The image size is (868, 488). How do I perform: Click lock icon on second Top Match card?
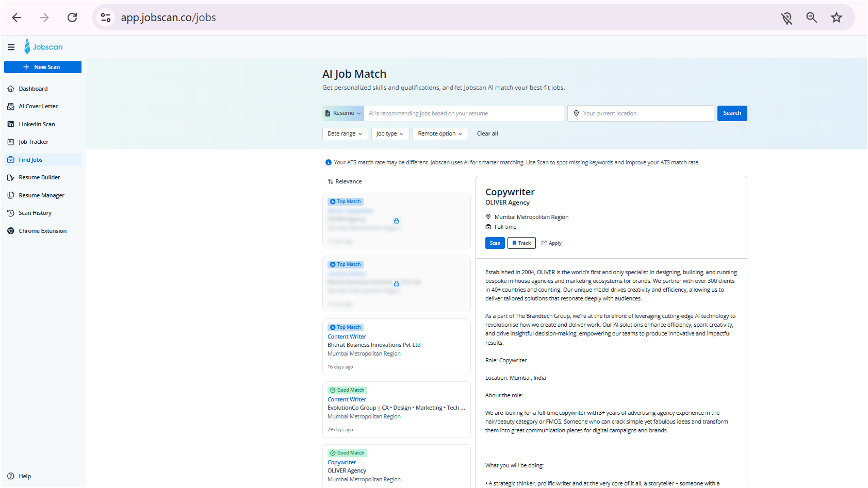coord(396,283)
